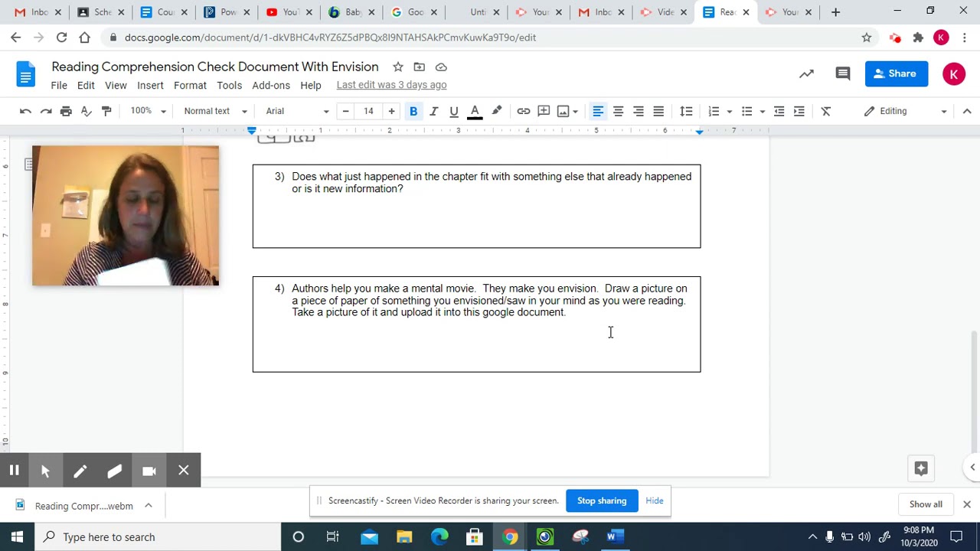
Task: Toggle the Screencastify embedded webcam
Action: click(x=149, y=471)
